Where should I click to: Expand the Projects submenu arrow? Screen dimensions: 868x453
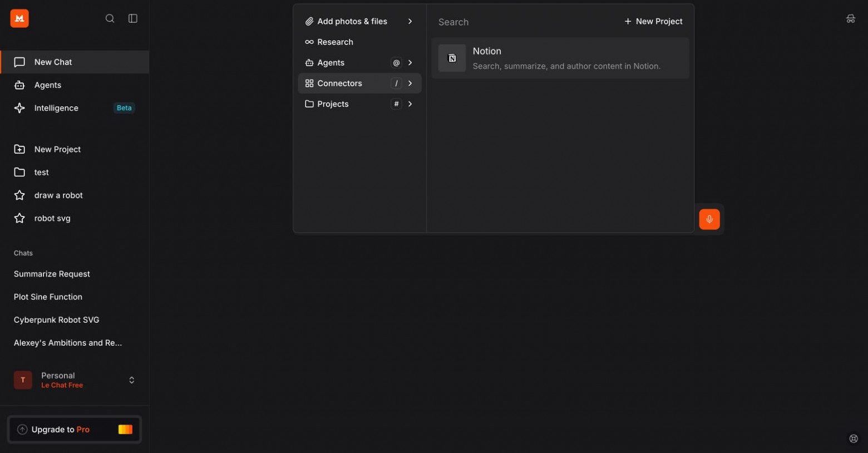(410, 104)
